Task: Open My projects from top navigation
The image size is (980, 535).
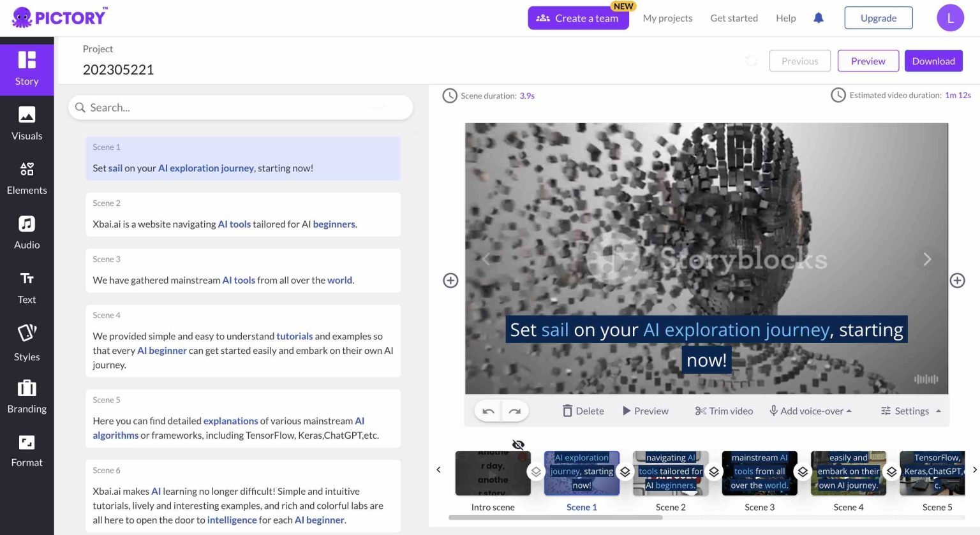Action: (x=667, y=18)
